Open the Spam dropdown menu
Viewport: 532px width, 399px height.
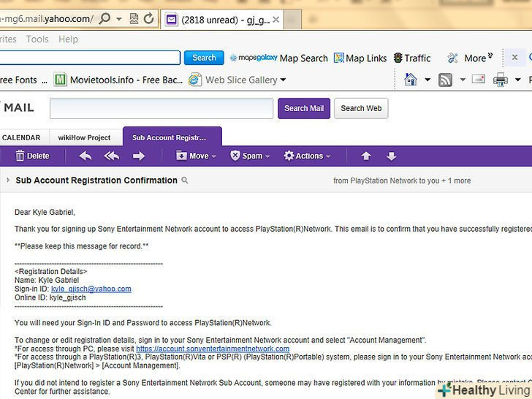250,156
